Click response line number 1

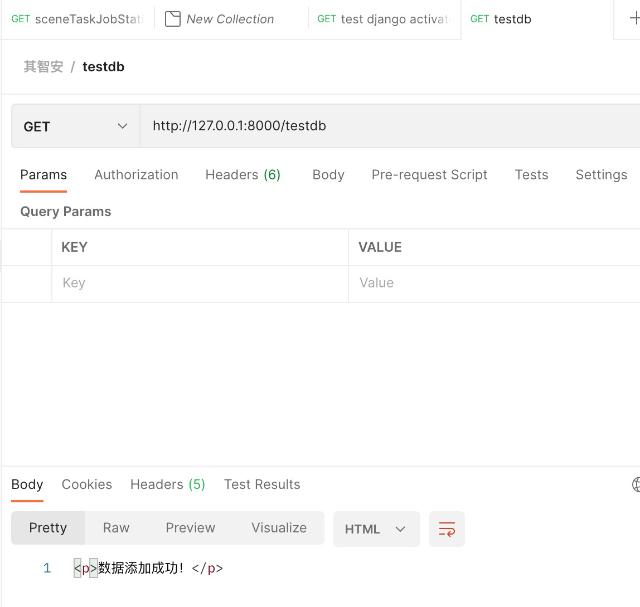point(47,568)
